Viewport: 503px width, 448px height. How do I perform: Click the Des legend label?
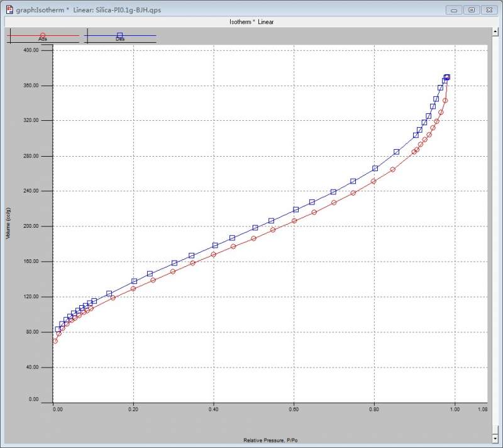pyautogui.click(x=120, y=39)
